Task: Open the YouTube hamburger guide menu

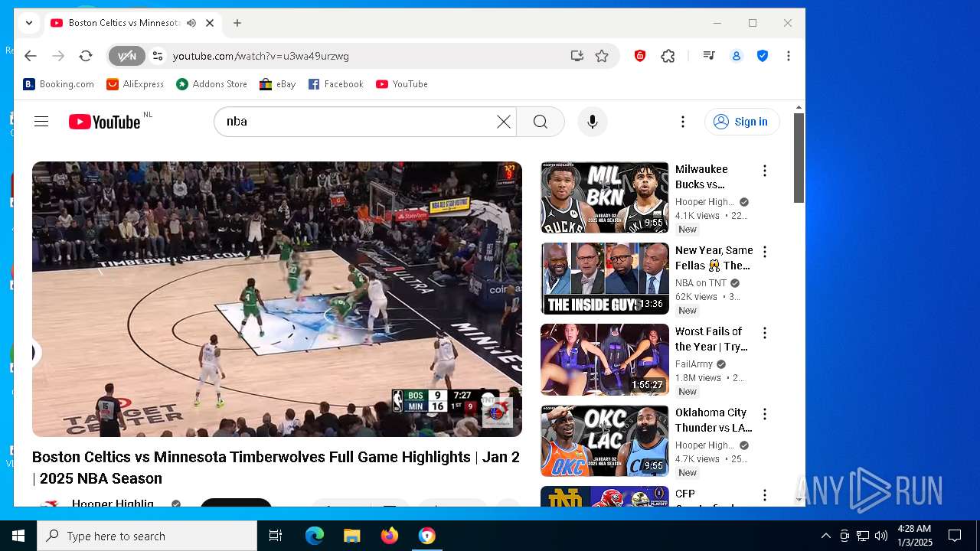Action: (x=41, y=122)
